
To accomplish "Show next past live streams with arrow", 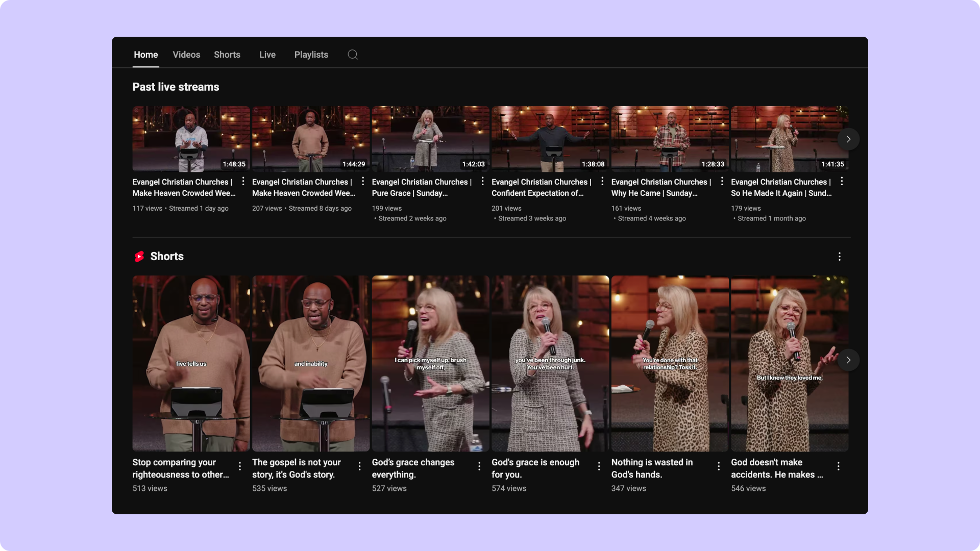I will tap(848, 139).
